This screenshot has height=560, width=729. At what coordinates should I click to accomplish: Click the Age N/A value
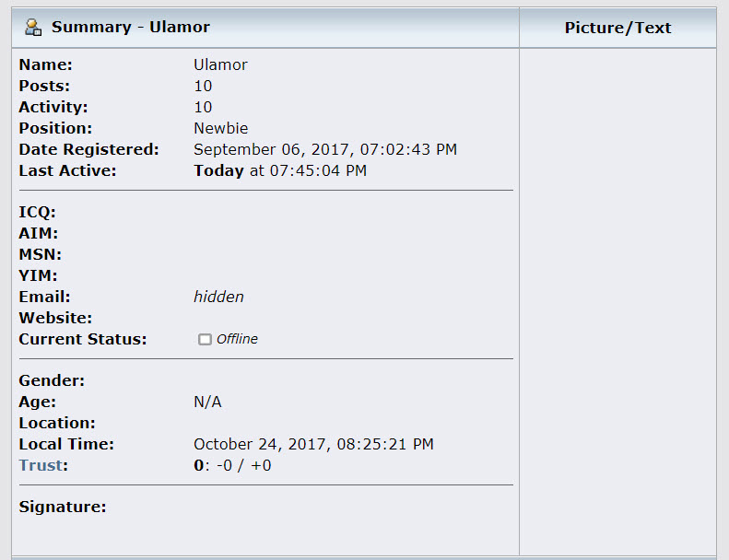(x=207, y=402)
